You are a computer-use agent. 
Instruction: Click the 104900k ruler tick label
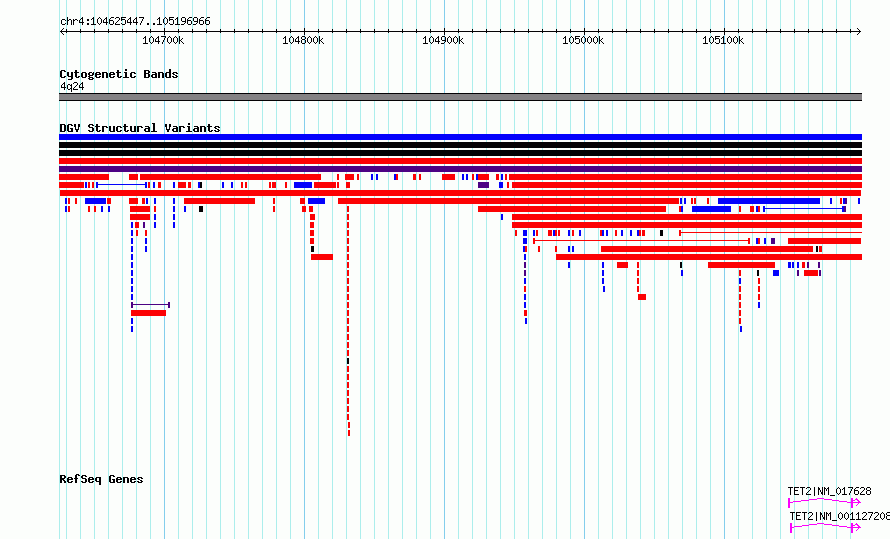pos(443,40)
